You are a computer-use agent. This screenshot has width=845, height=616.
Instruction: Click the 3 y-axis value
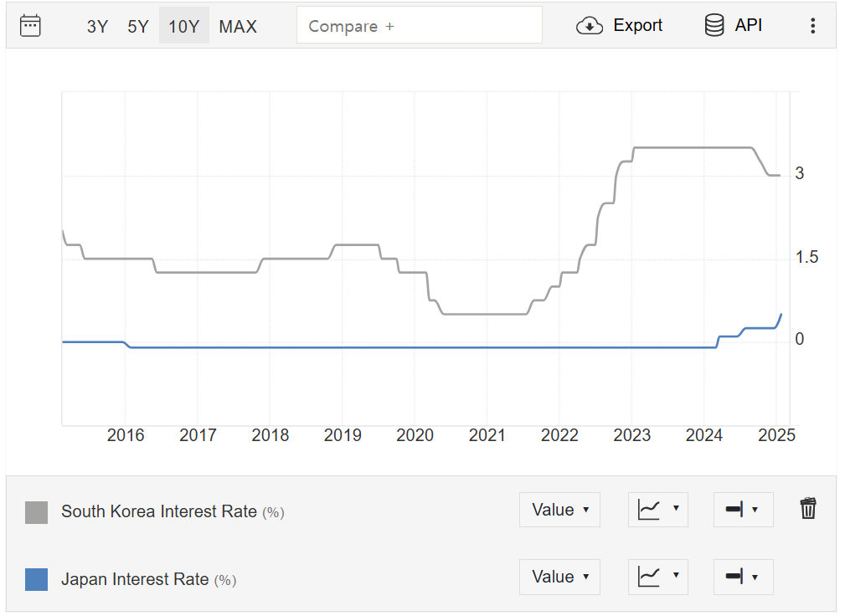[800, 173]
